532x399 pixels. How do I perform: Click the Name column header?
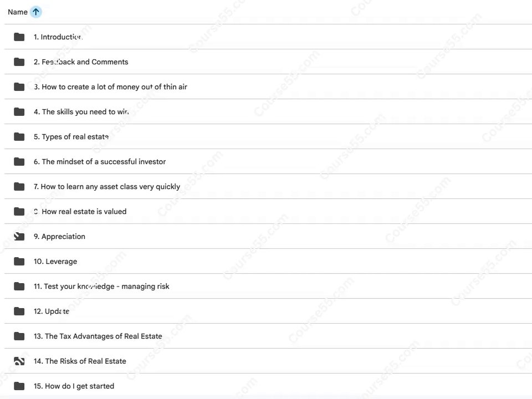(x=18, y=12)
